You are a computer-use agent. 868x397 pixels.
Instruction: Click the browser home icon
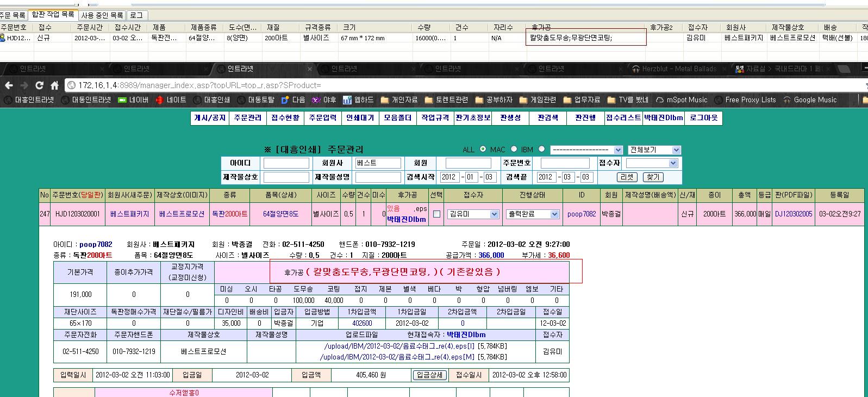click(x=54, y=85)
